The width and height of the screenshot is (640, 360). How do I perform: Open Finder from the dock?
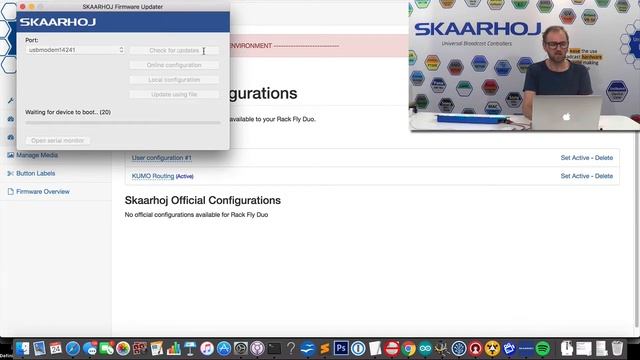22,349
